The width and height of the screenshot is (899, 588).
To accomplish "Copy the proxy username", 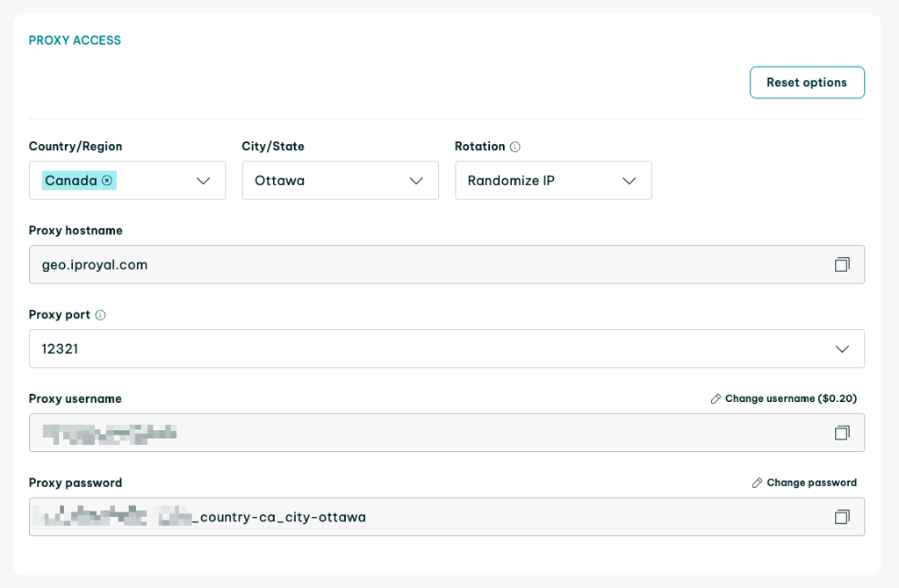I will 842,433.
